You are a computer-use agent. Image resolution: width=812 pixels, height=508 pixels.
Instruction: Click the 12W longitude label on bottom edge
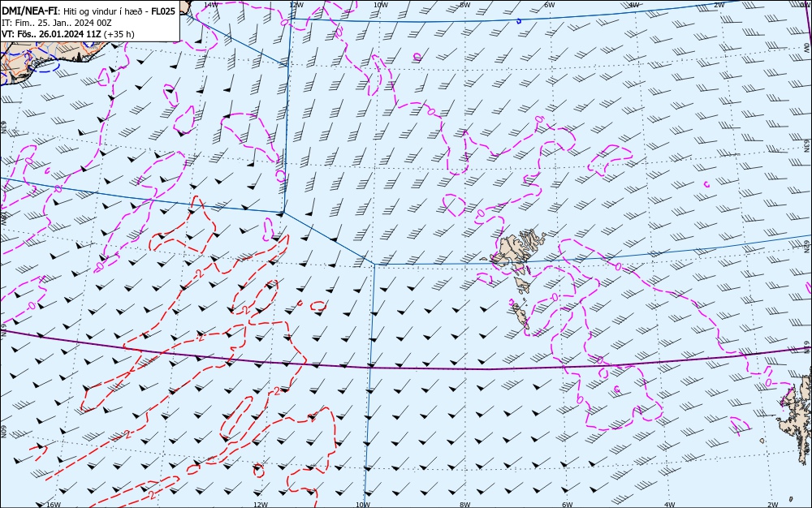(261, 505)
